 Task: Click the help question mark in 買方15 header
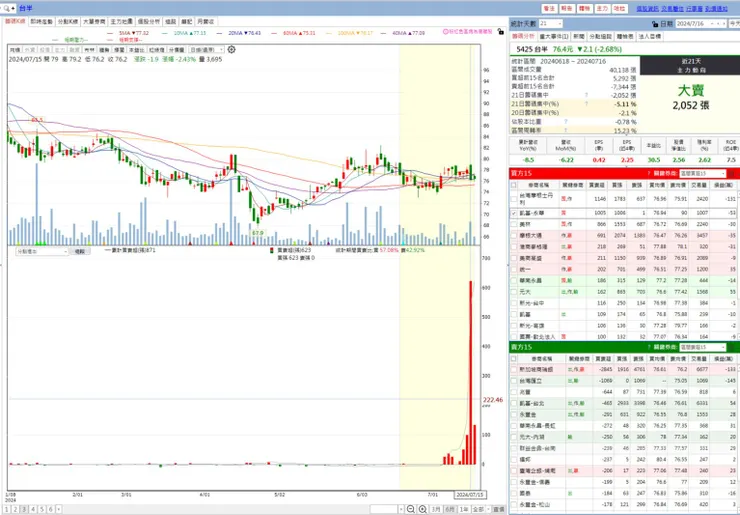point(649,174)
